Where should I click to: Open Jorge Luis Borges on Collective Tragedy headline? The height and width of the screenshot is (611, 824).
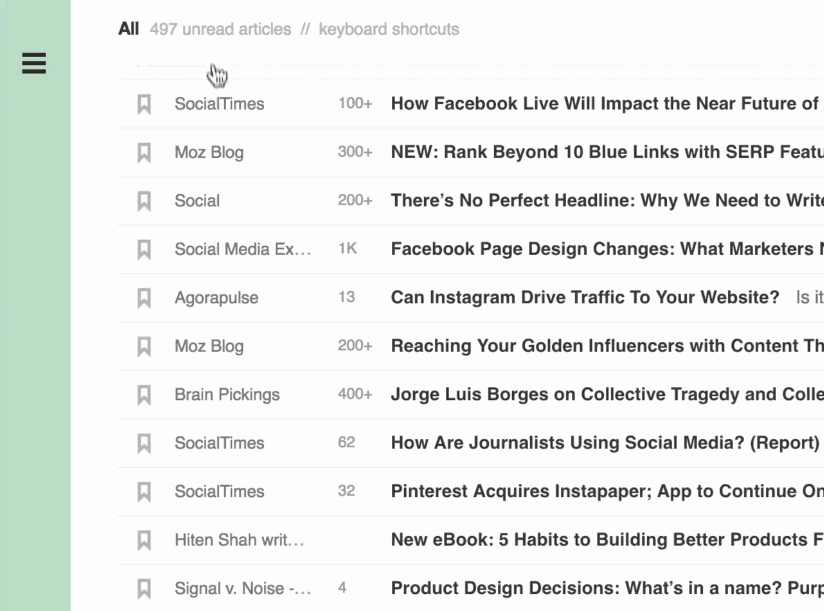point(607,394)
